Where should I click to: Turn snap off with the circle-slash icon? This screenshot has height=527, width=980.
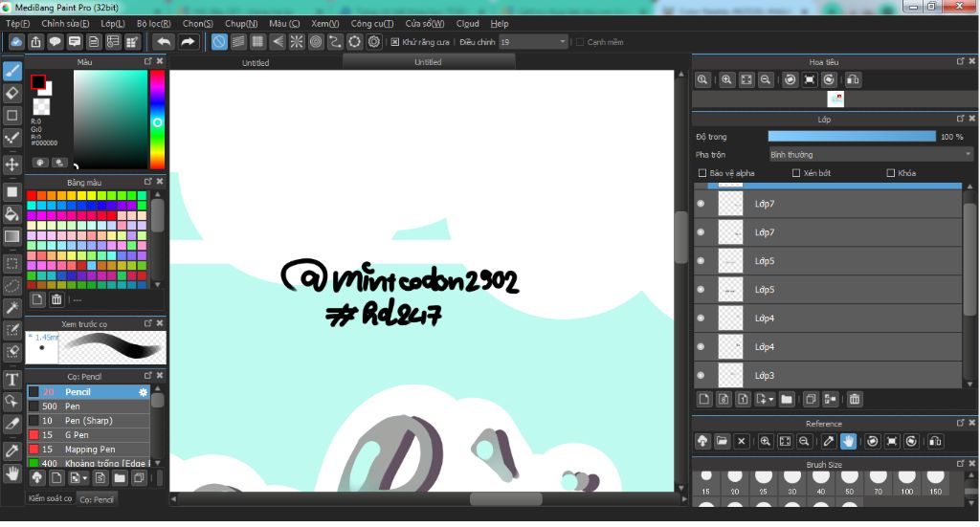(219, 42)
